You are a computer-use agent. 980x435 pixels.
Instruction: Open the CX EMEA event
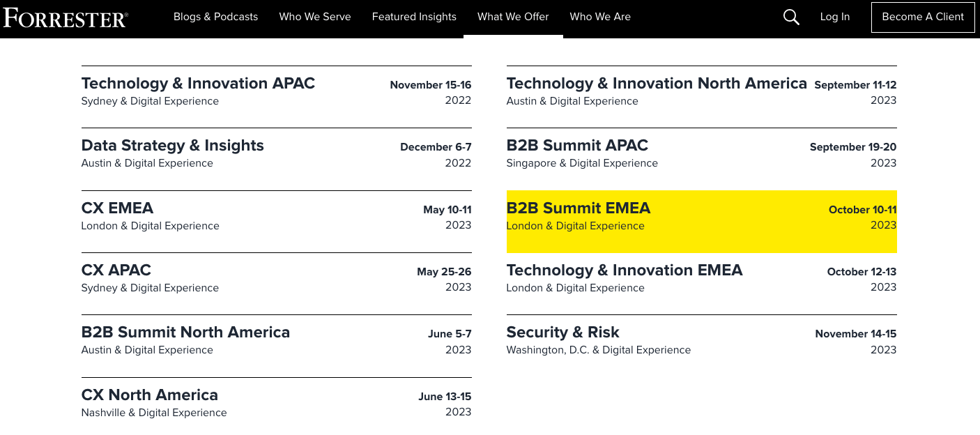pos(276,222)
